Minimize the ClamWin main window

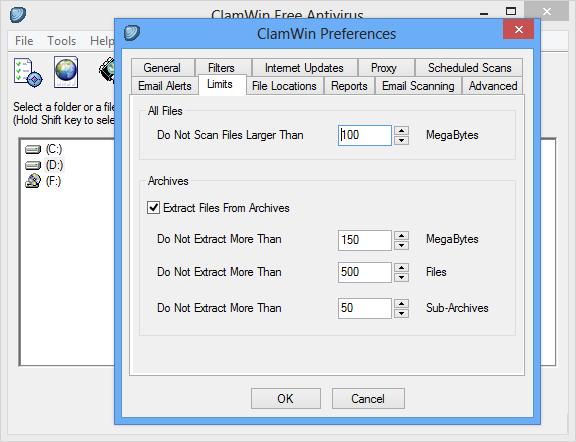pos(484,13)
